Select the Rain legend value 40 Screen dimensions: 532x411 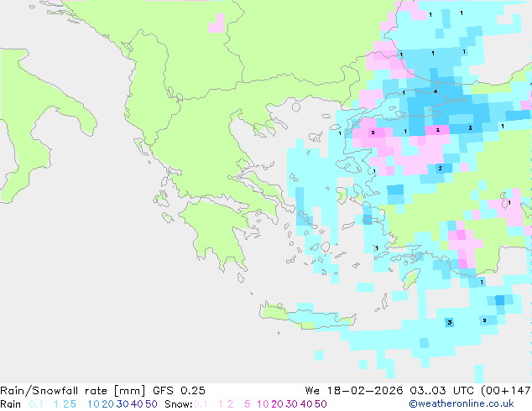137,404
